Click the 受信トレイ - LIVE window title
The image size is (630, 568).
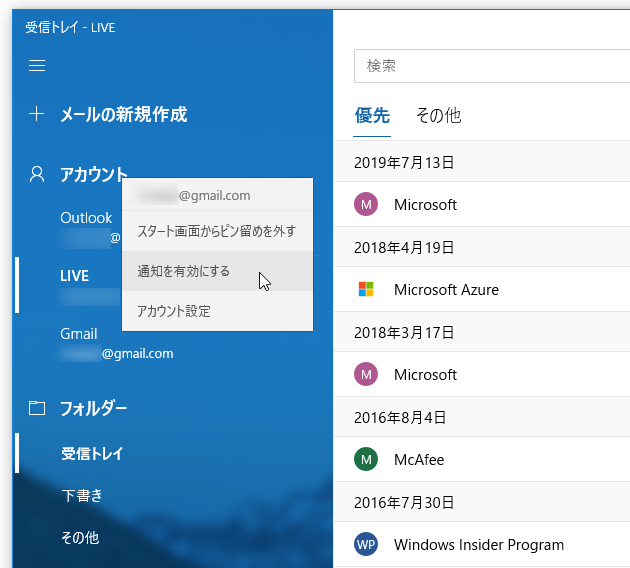pyautogui.click(x=70, y=28)
